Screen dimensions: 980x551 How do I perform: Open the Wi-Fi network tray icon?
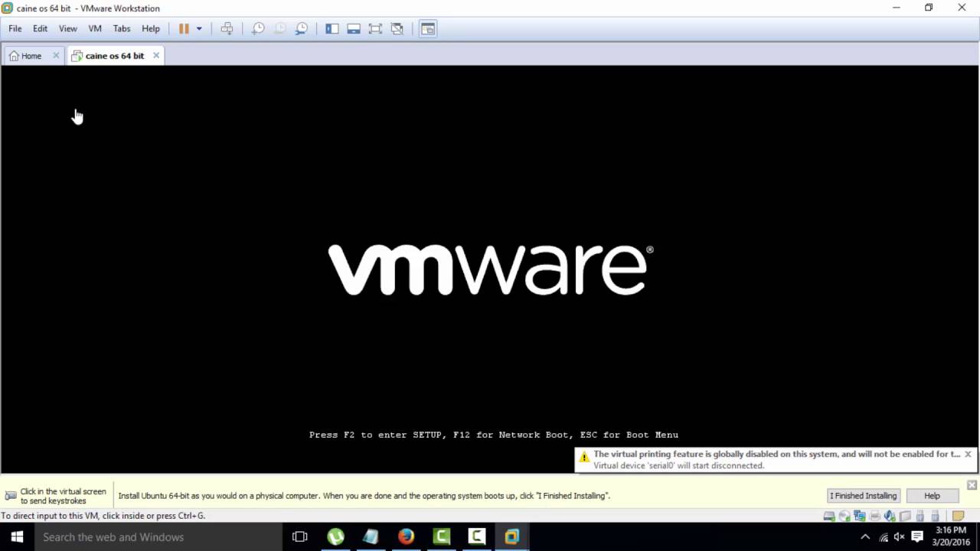884,537
